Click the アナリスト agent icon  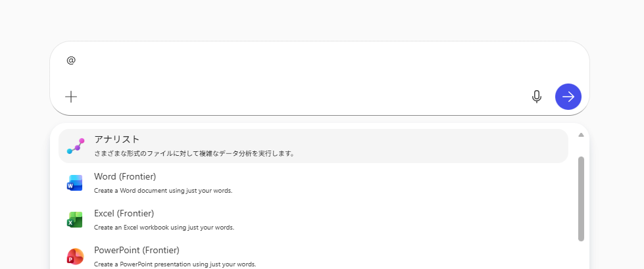coord(75,146)
